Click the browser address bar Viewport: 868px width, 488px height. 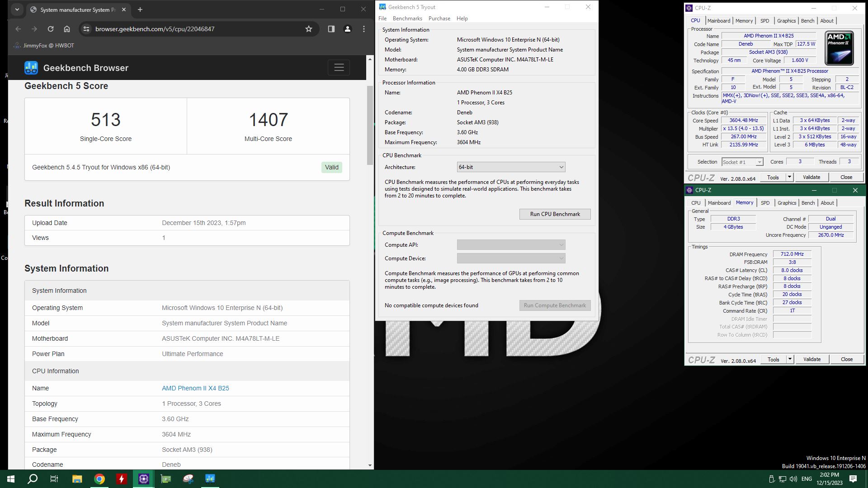(199, 29)
